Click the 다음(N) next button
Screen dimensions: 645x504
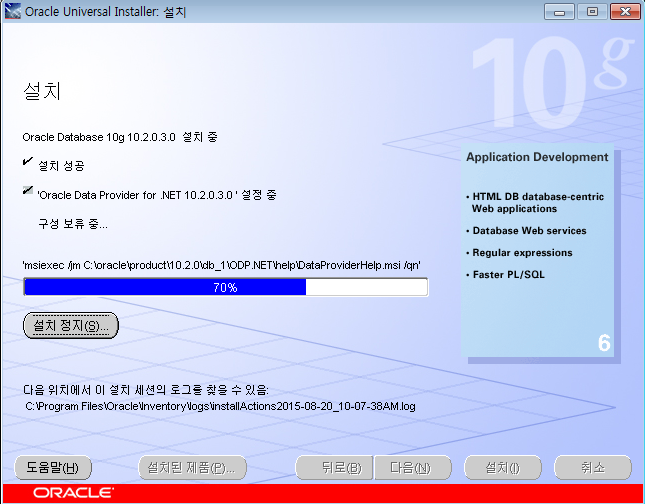(413, 467)
